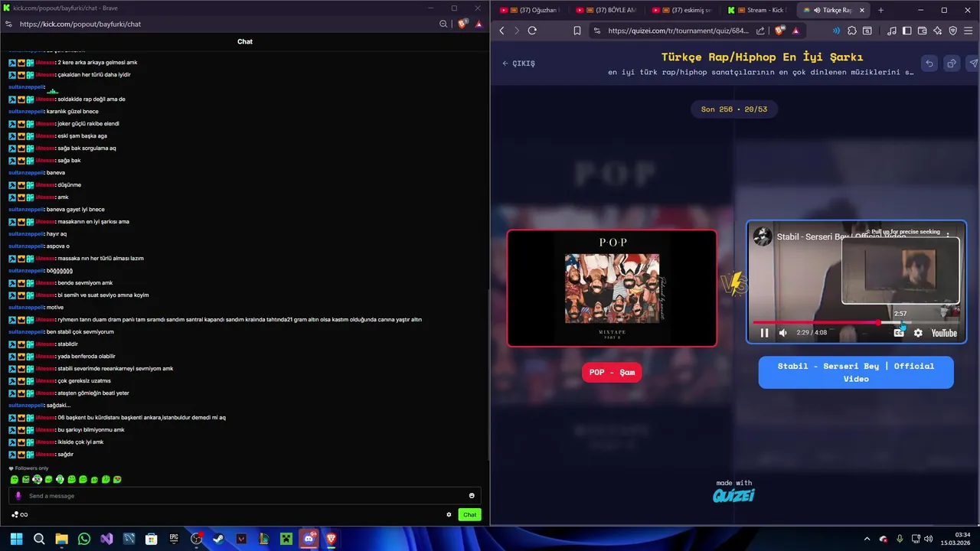Open the browser extensions puzzle icon
The height and width of the screenshot is (551, 980).
852,31
